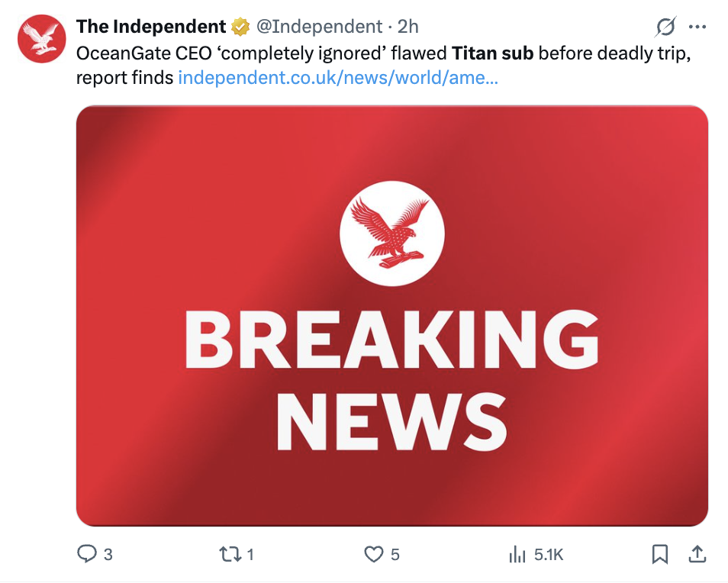728x583 pixels.
Task: Click the gold verified badge
Action: coord(240,27)
